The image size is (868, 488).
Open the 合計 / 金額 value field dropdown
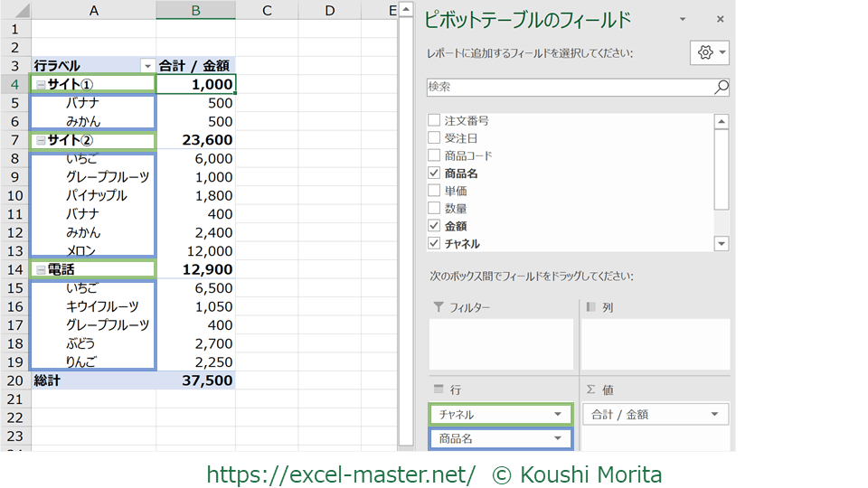714,415
